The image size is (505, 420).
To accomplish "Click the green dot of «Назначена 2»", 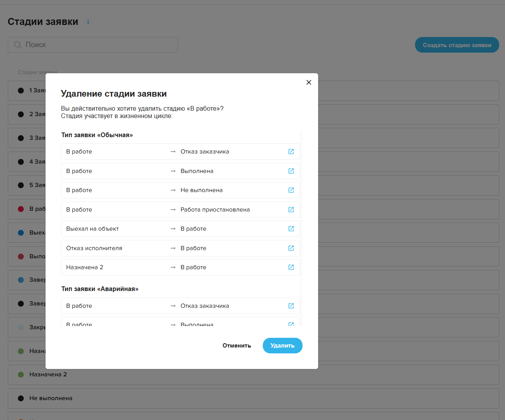I will tap(21, 374).
